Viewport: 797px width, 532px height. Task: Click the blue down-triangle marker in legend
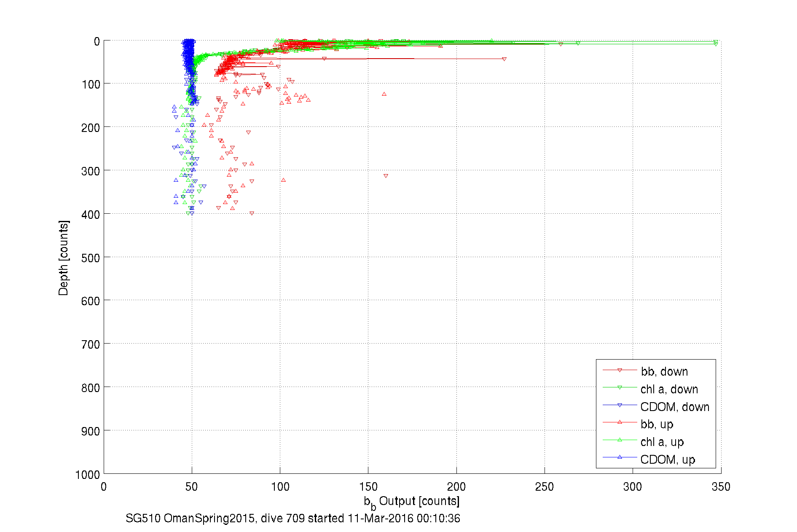pyautogui.click(x=620, y=405)
